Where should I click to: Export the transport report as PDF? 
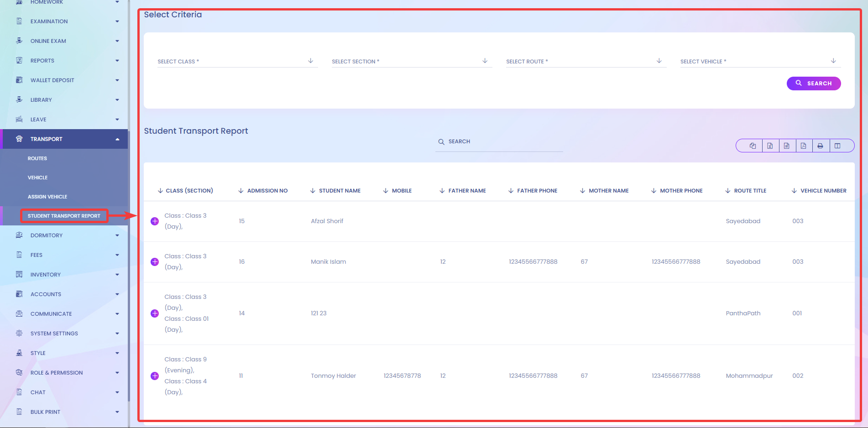804,146
